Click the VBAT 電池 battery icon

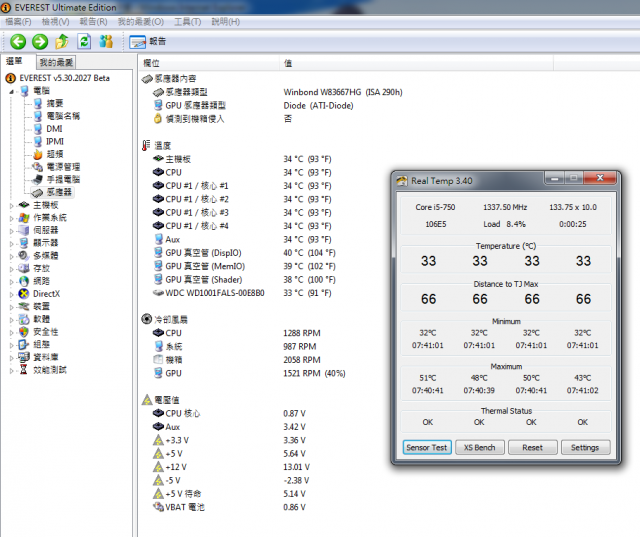(x=158, y=507)
